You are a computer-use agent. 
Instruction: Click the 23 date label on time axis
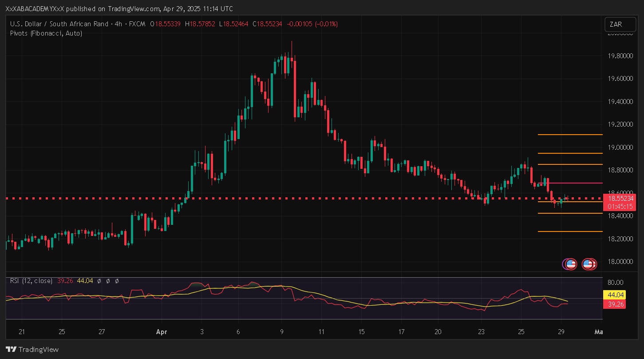[x=482, y=332]
